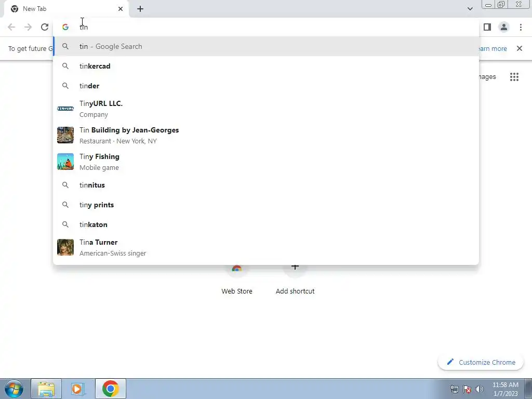Select the Tina Turner suggestion
532x399 pixels.
pos(266,247)
